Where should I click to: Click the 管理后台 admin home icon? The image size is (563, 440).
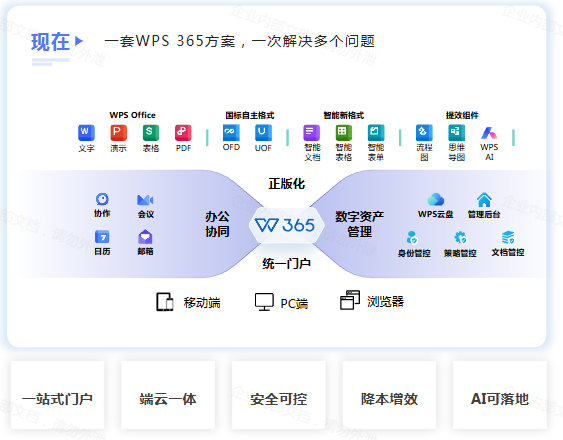[x=484, y=200]
